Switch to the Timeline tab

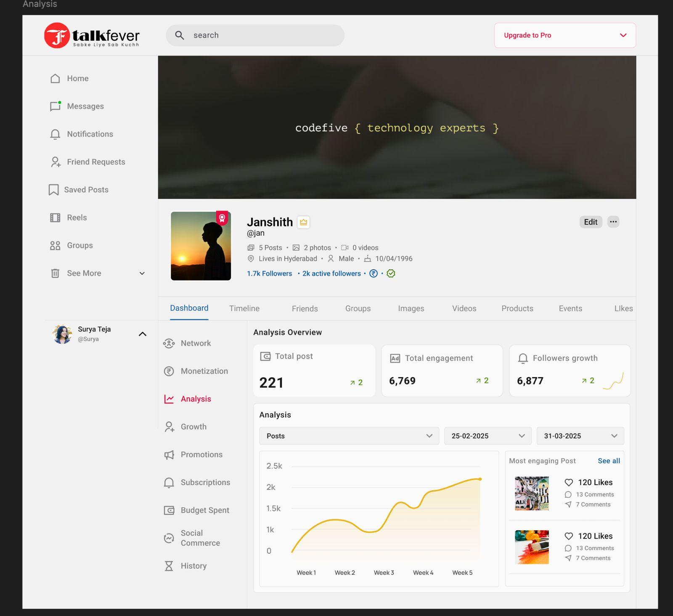pyautogui.click(x=244, y=308)
